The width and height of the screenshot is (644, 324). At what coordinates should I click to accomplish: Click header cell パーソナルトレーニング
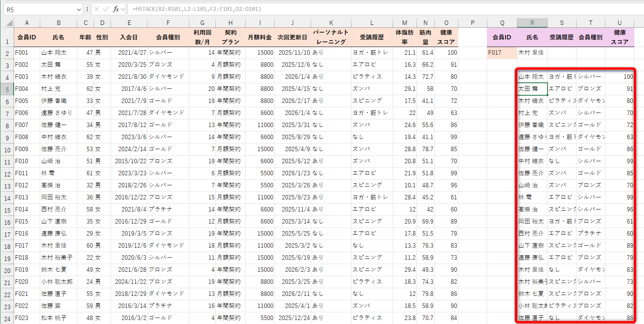(x=331, y=37)
